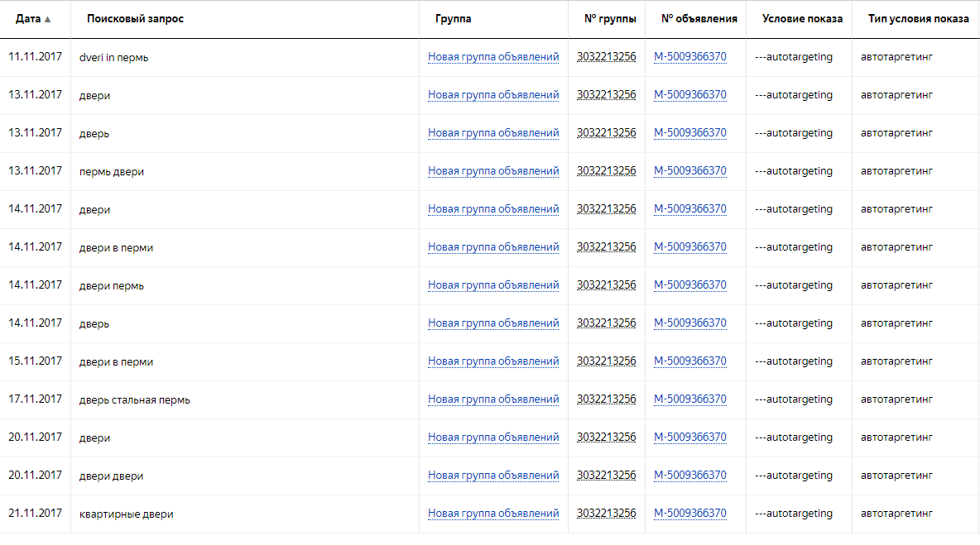Click the Поисковый запрос column header
The image size is (980, 545).
[135, 19]
